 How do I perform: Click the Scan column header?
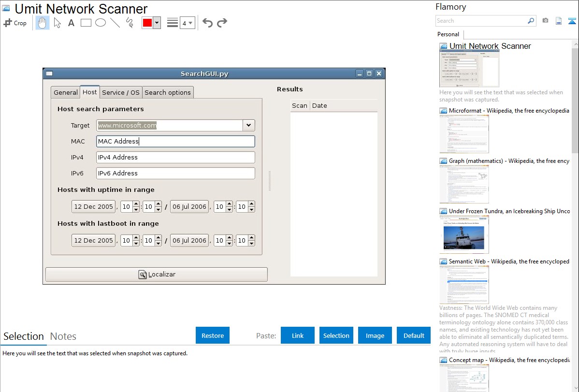[x=300, y=106]
